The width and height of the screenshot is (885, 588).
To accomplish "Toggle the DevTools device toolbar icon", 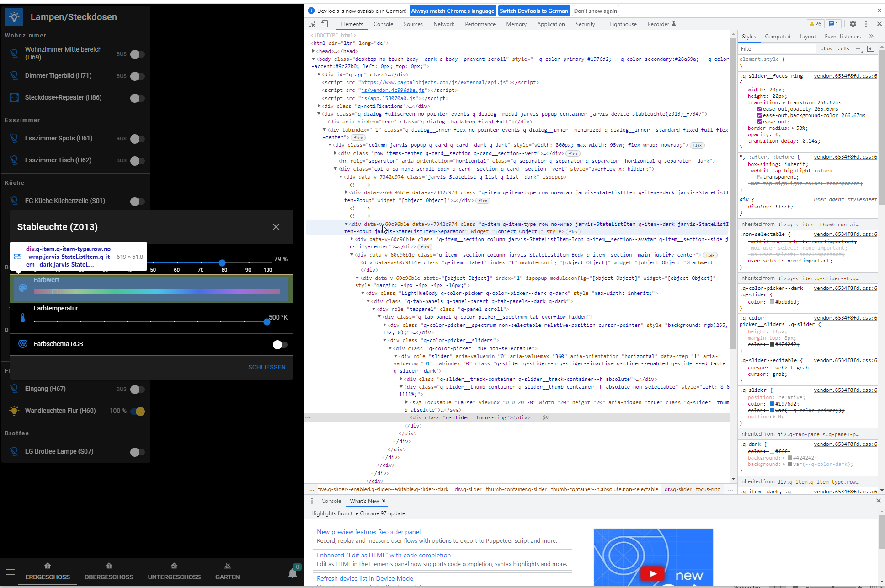I will pyautogui.click(x=324, y=24).
